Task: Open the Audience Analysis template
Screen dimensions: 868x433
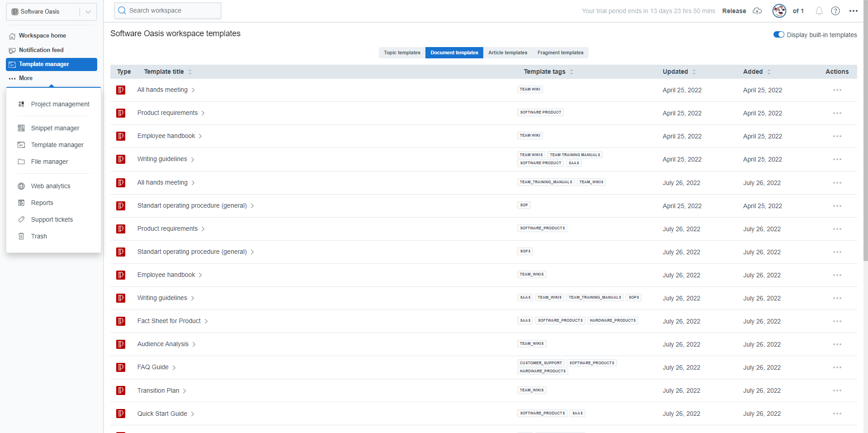Action: (x=163, y=344)
